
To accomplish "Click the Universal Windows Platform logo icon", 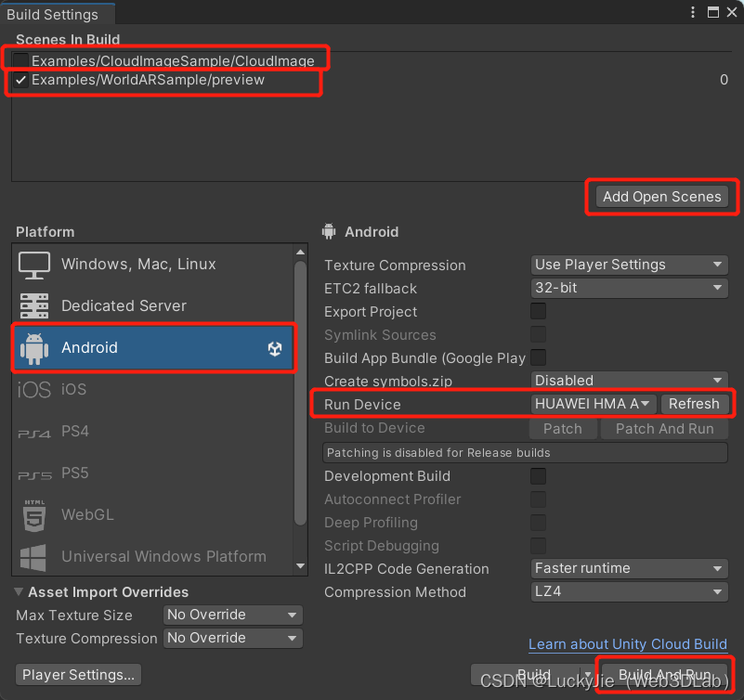I will pyautogui.click(x=33, y=557).
